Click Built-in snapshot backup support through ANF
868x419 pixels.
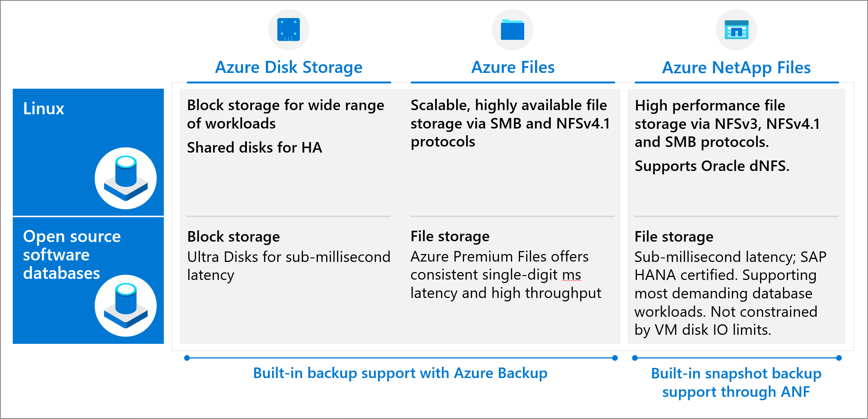click(x=736, y=383)
